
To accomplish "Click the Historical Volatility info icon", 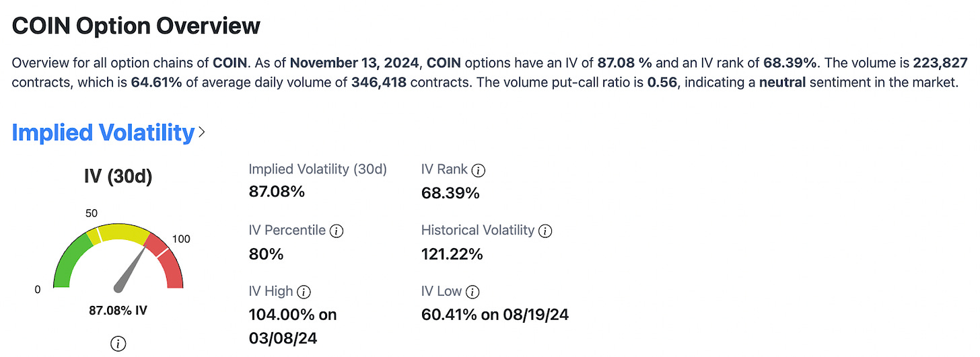I will 546,231.
